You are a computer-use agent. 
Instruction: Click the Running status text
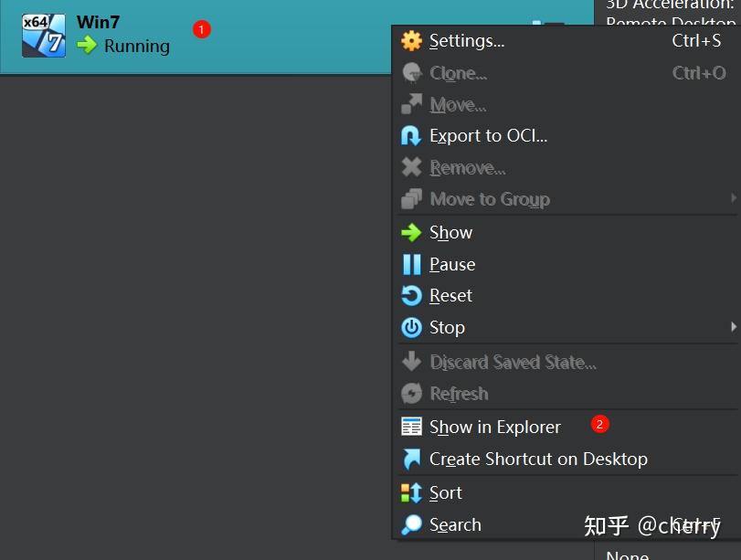pos(137,47)
